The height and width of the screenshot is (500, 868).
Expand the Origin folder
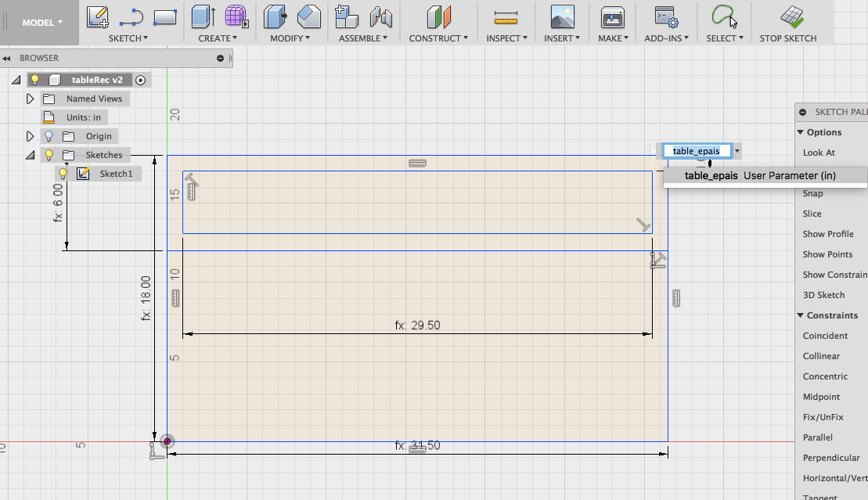coord(30,136)
